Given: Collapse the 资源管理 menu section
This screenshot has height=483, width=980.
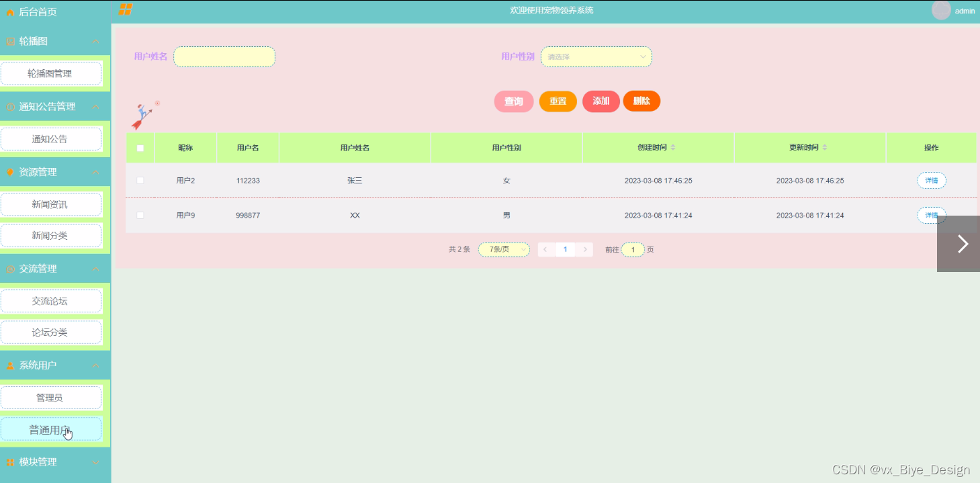Looking at the screenshot, I should point(95,172).
